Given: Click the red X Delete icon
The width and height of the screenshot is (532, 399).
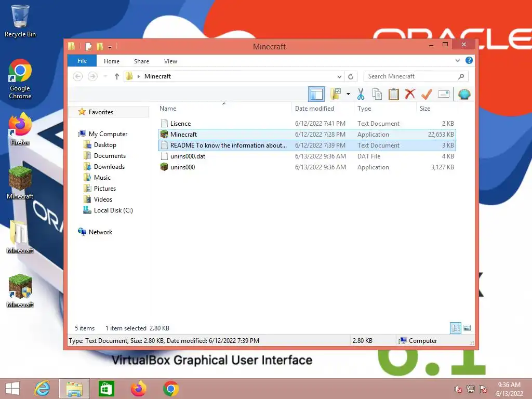Looking at the screenshot, I should [410, 94].
